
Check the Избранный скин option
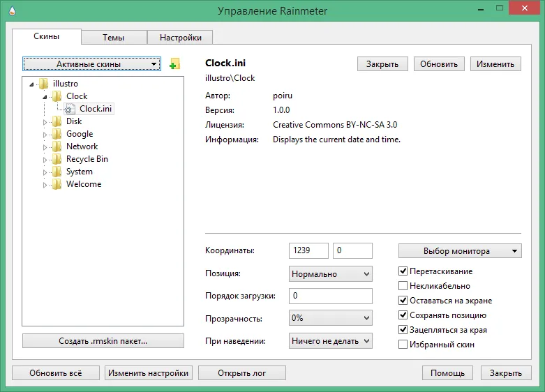(403, 345)
